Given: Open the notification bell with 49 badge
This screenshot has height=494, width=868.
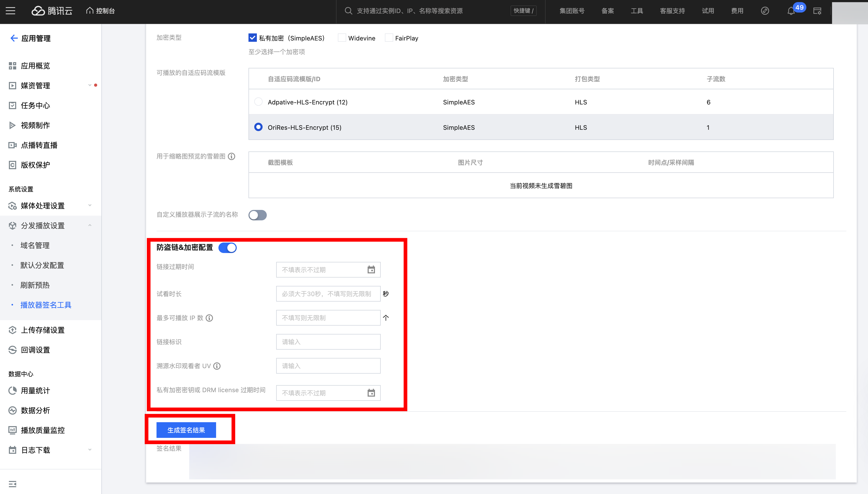Looking at the screenshot, I should click(x=791, y=11).
